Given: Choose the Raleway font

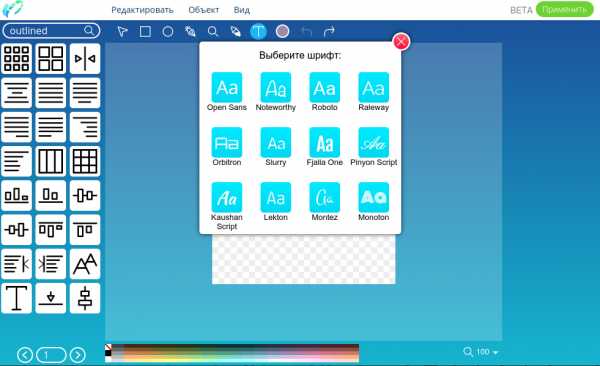Looking at the screenshot, I should coord(373,87).
